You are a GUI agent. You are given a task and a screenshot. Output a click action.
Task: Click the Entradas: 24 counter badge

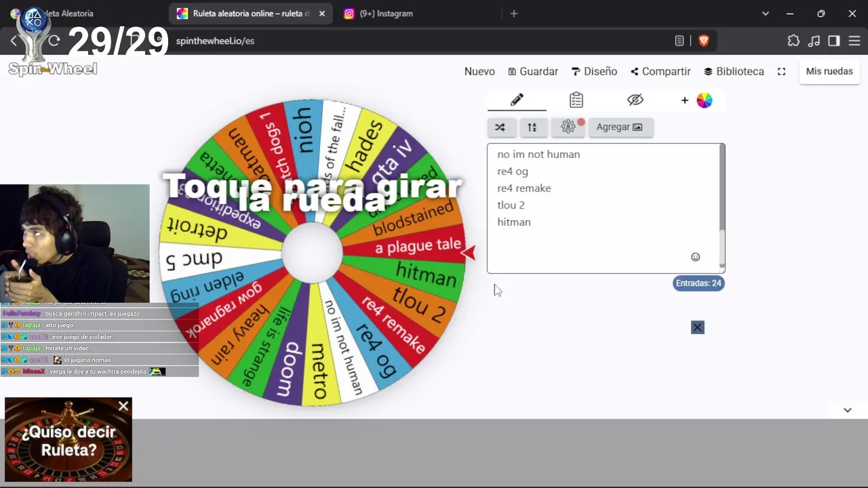pyautogui.click(x=698, y=283)
